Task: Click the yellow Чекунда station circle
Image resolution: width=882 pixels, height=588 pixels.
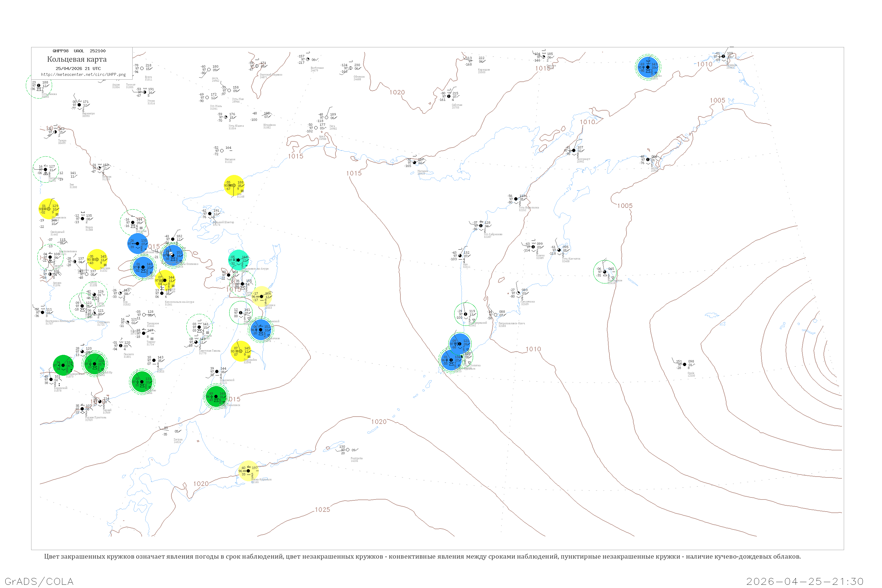Action: pos(97,260)
